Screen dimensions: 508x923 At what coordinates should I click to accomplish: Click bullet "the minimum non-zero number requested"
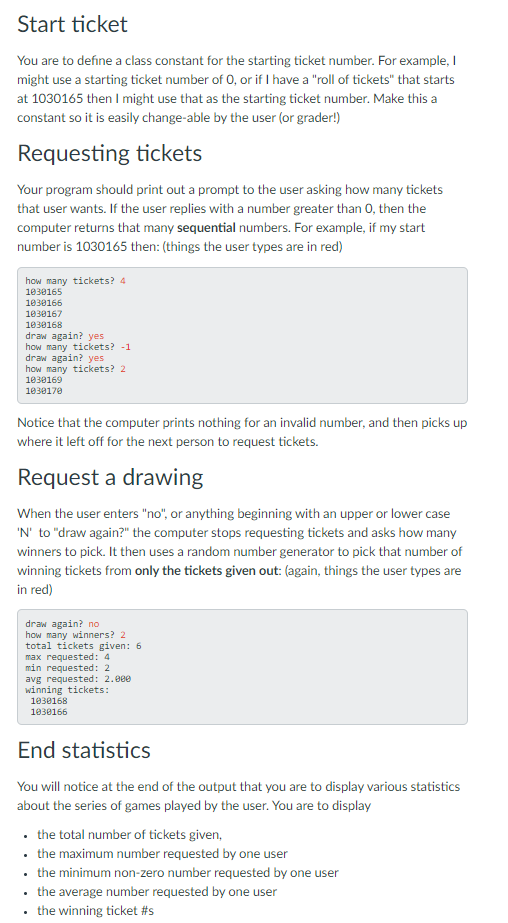pyautogui.click(x=188, y=872)
